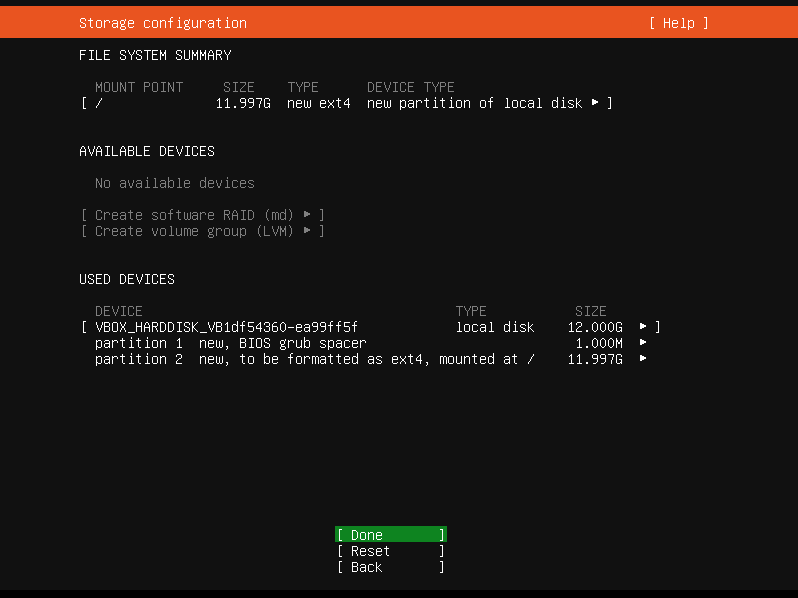The height and width of the screenshot is (598, 798).
Task: Click the No available devices text
Action: (x=174, y=183)
